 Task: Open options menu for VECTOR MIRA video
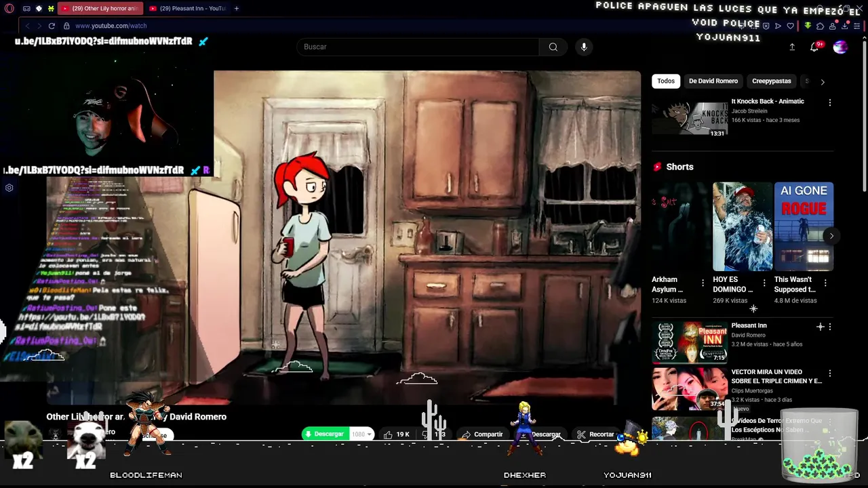(x=829, y=373)
